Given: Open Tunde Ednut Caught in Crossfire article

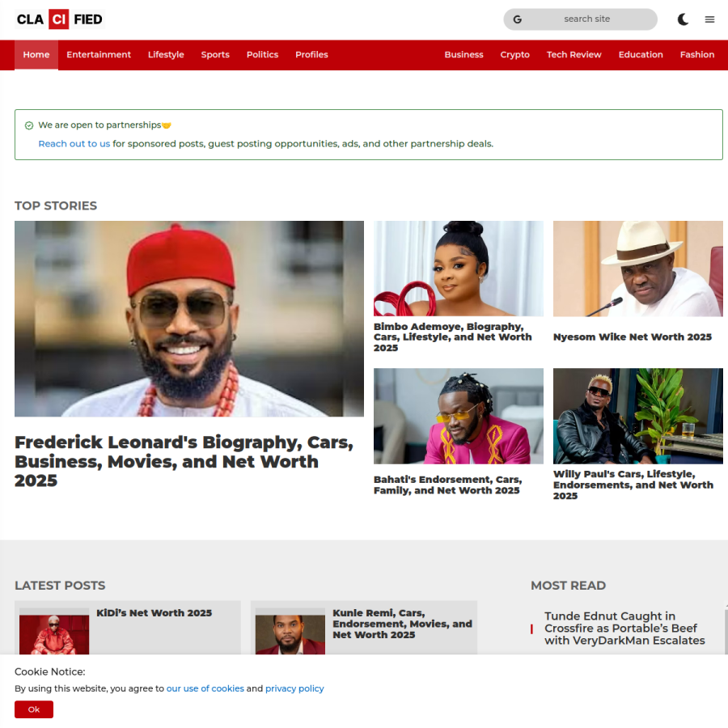Looking at the screenshot, I should (x=624, y=629).
